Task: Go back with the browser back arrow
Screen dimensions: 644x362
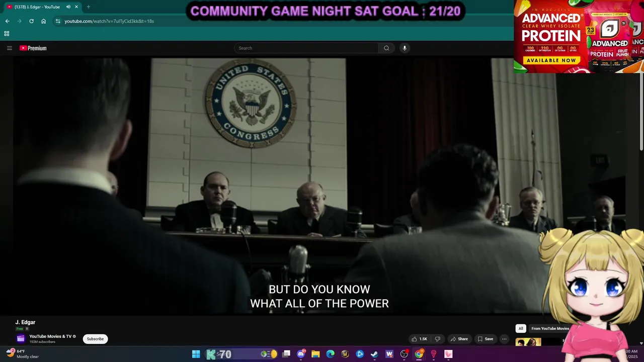Action: pos(7,21)
